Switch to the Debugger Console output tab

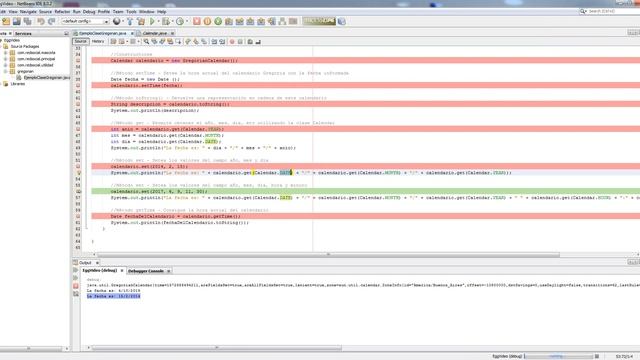click(x=146, y=271)
